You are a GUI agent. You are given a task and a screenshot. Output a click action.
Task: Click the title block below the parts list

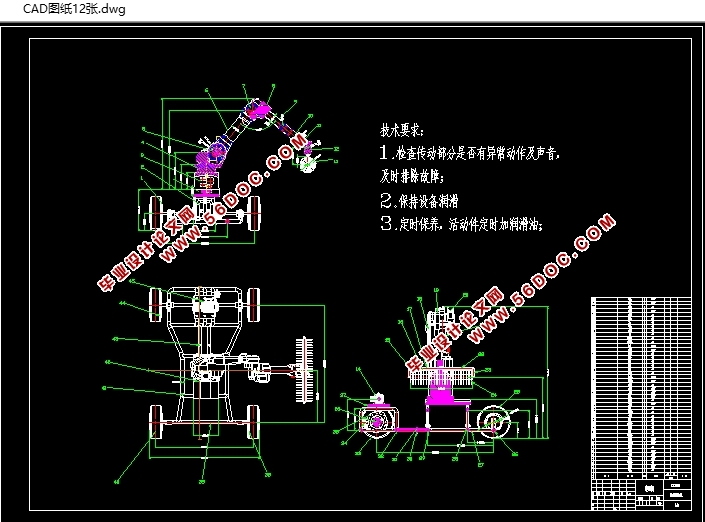click(641, 494)
